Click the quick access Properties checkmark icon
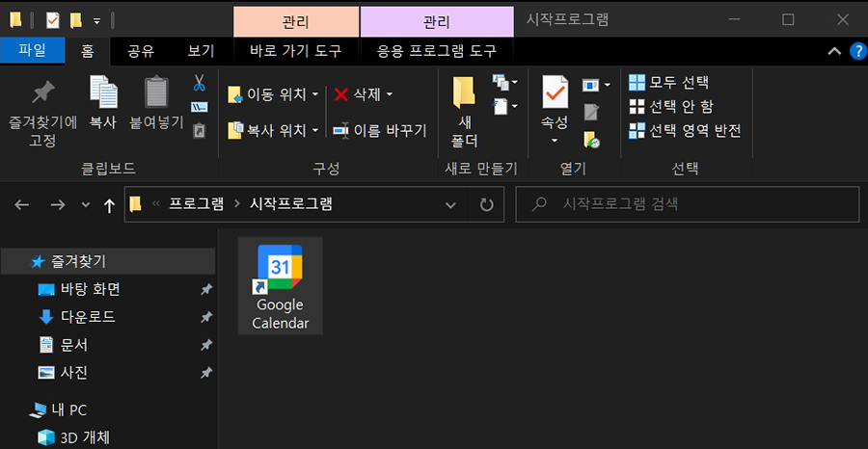Viewport: 868px width, 449px height. pyautogui.click(x=53, y=21)
